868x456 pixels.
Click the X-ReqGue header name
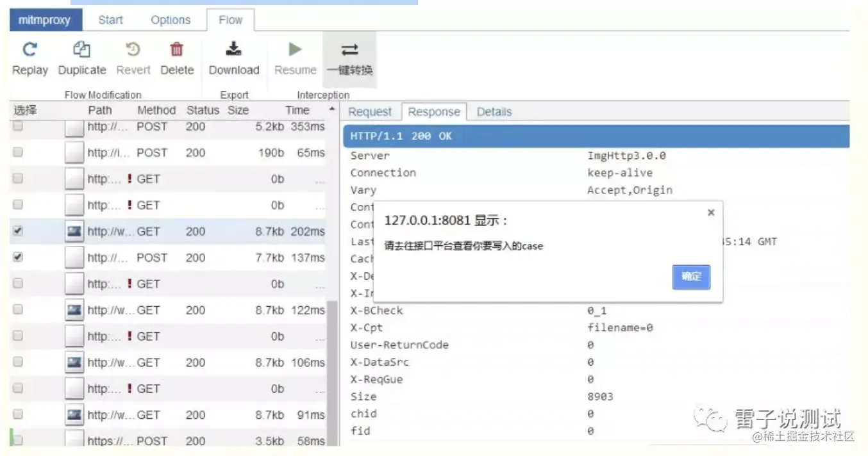tap(376, 380)
